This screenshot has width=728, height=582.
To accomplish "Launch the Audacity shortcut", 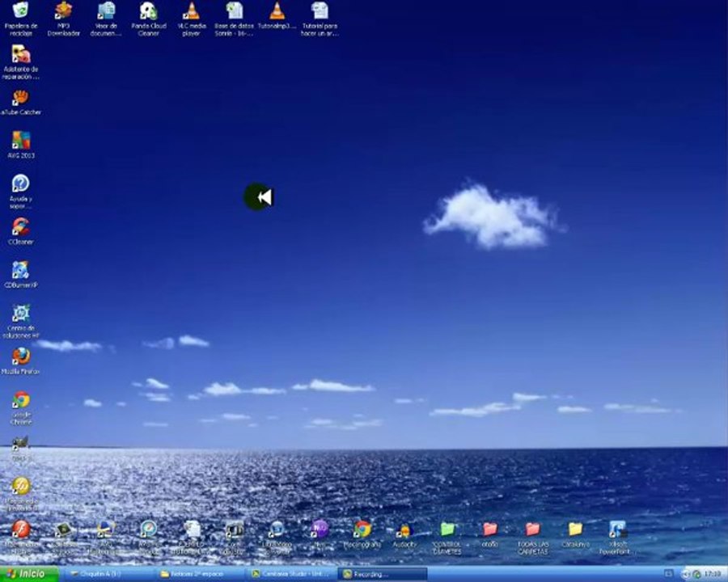I will coord(405,534).
